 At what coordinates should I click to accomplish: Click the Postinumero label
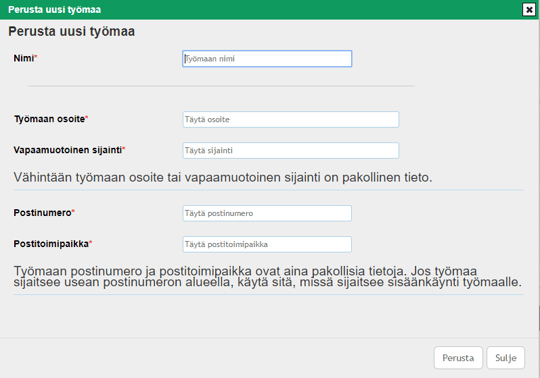coord(42,213)
